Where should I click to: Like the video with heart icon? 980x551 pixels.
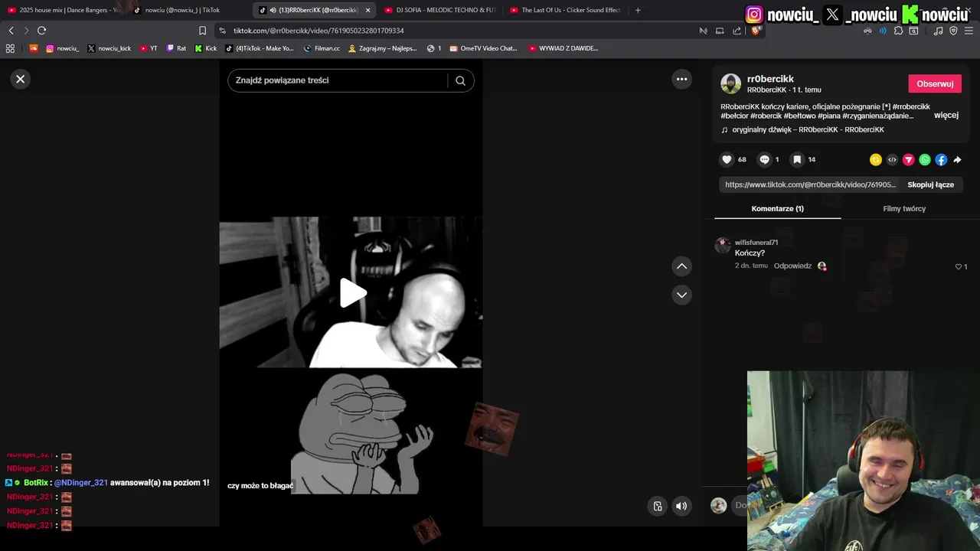click(x=727, y=159)
